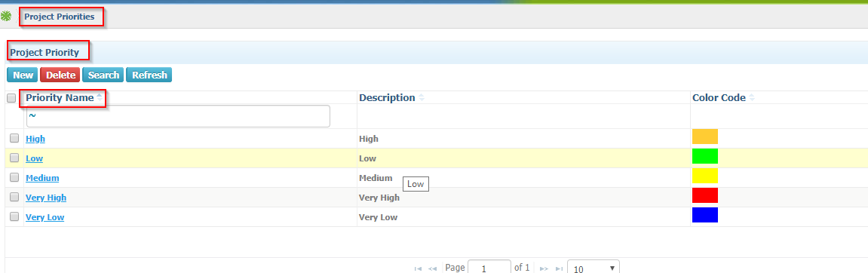868x273 pixels.
Task: Click the blue Very Low color swatch
Action: point(704,215)
